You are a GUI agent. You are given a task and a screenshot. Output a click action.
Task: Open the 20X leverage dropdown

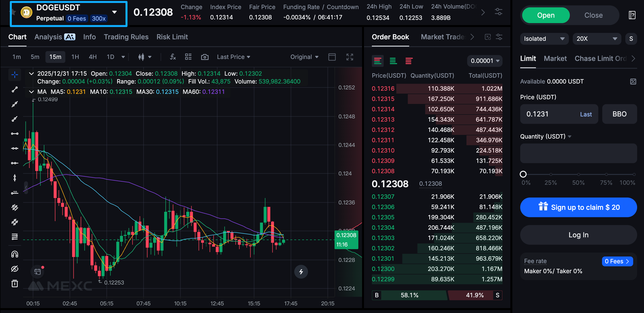tap(597, 39)
